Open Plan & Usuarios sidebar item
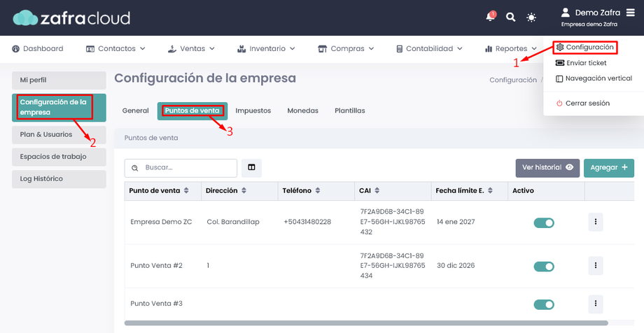644x333 pixels. 59,135
